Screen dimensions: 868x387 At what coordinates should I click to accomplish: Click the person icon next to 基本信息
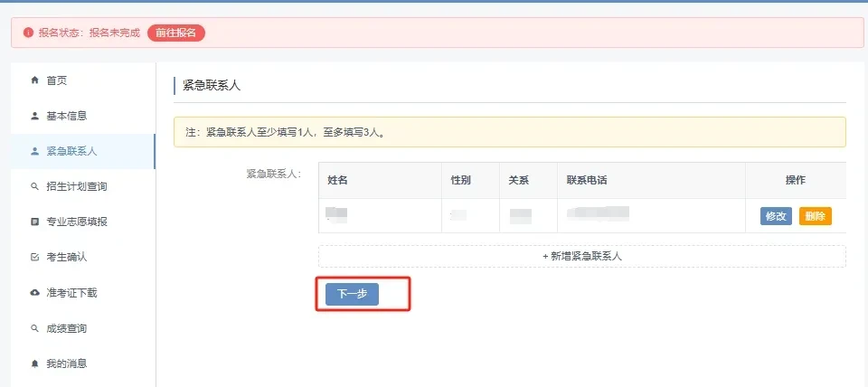(35, 116)
